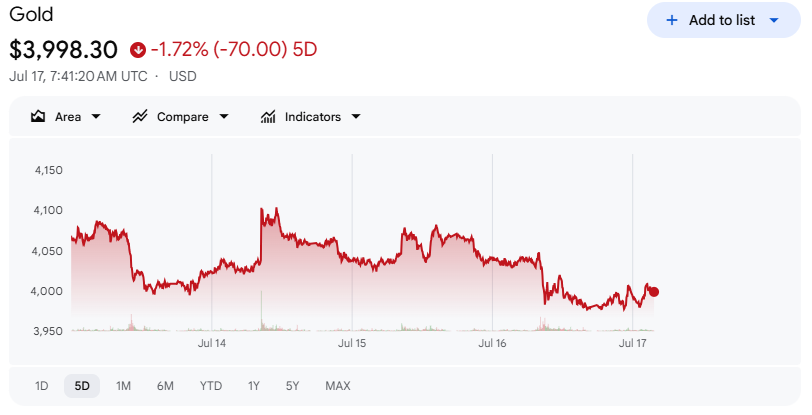Switch to the 6M time range
This screenshot has height=415, width=812.
point(165,386)
